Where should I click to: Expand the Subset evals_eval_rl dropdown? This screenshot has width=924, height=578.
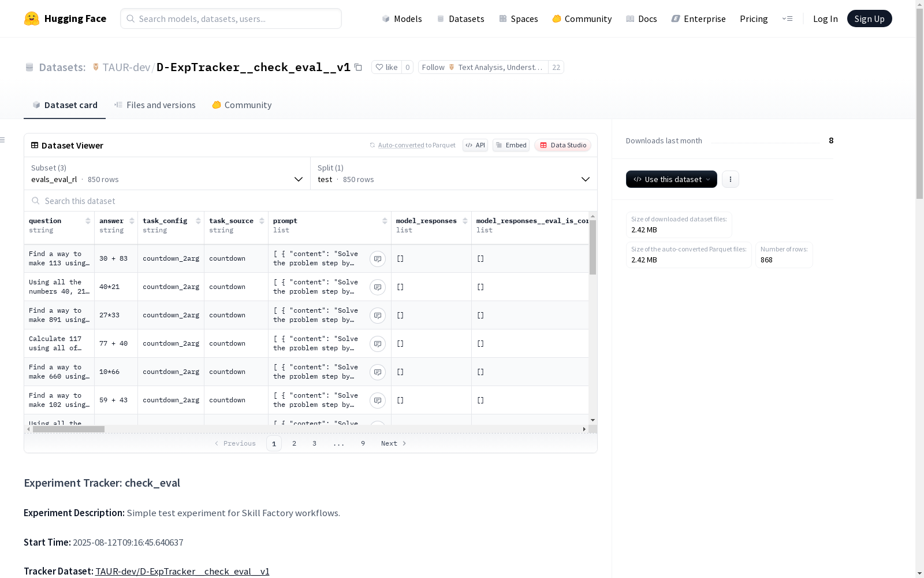coord(167,173)
